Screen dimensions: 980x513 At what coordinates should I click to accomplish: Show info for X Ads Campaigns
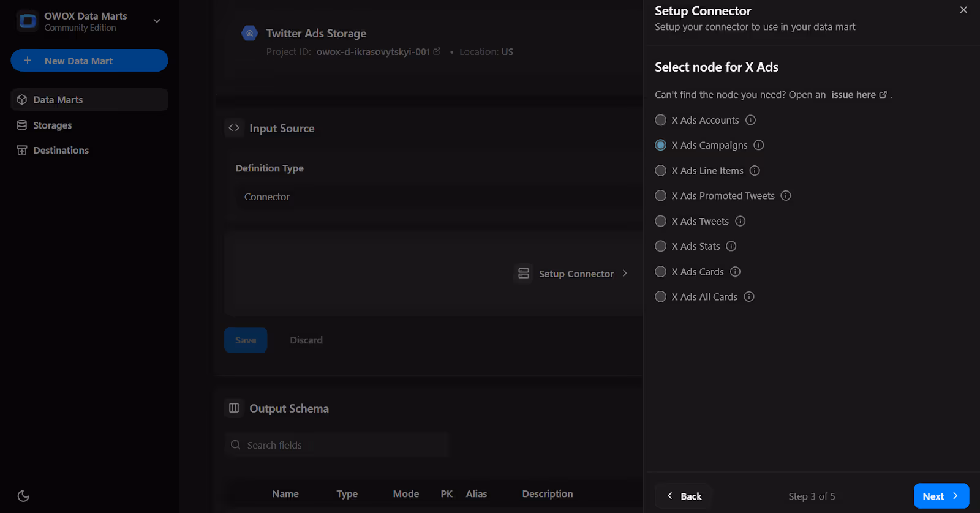coord(758,145)
